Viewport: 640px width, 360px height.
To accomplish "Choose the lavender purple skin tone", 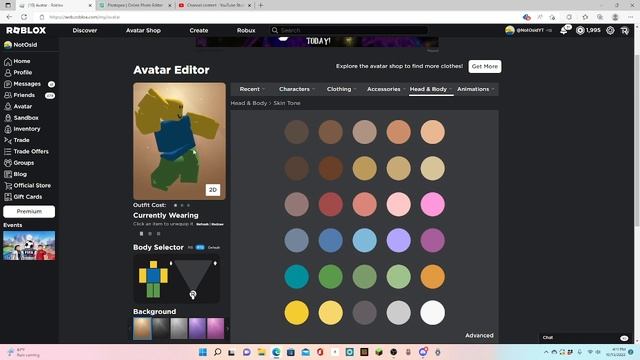I will [x=398, y=240].
